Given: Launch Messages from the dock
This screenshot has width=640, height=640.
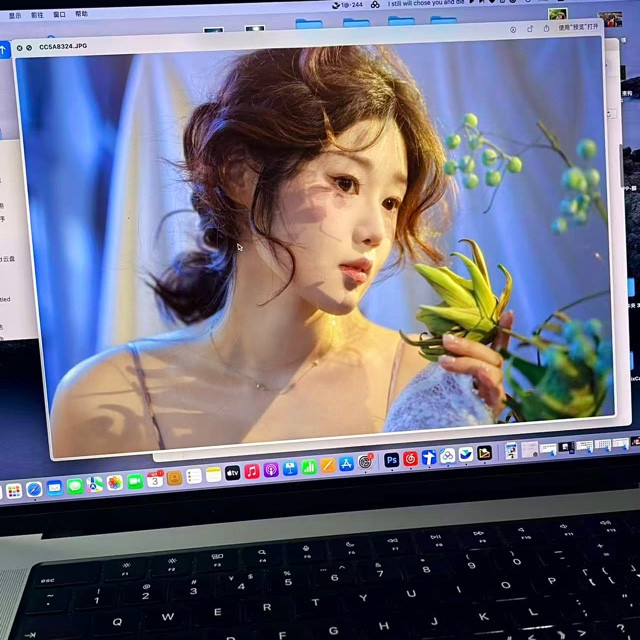Looking at the screenshot, I should coord(75,486).
